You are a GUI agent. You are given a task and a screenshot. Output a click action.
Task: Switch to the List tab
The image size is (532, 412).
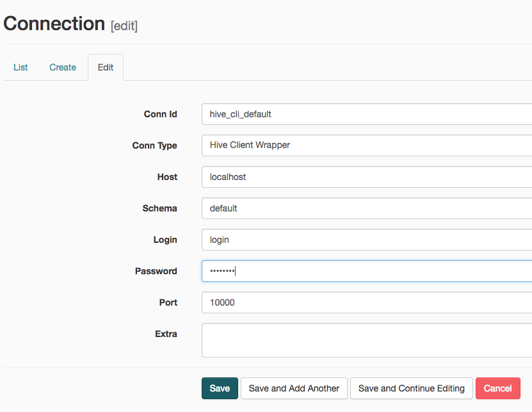[20, 67]
